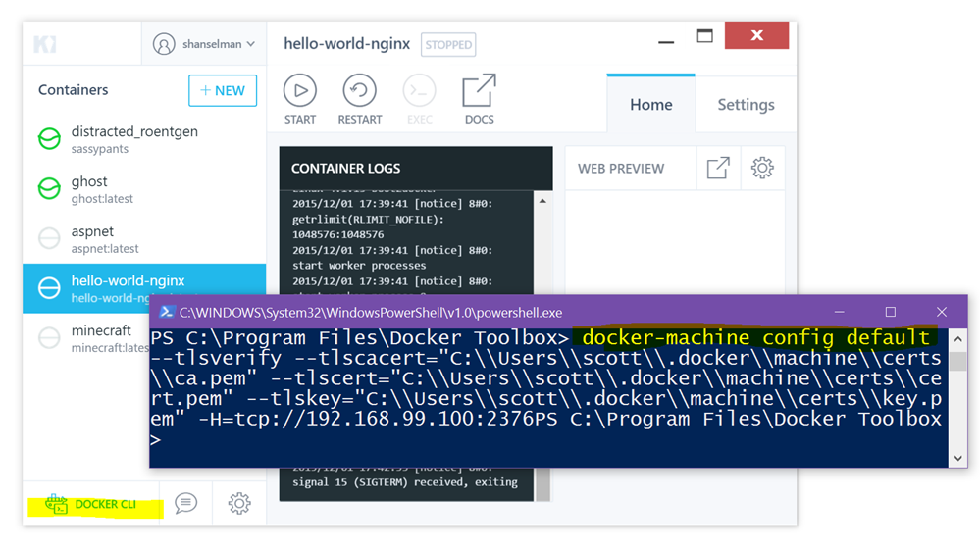Close the Kitematic window
This screenshot has width=980, height=551.
(x=757, y=35)
